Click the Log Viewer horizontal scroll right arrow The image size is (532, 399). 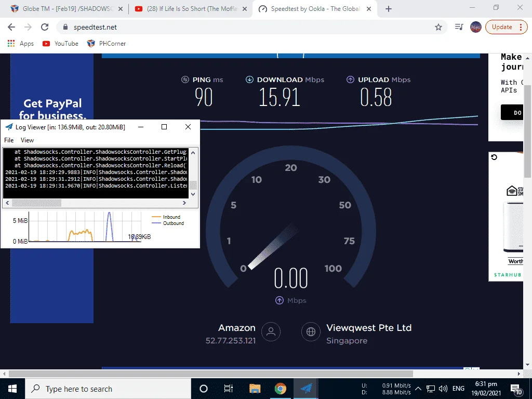coord(184,203)
